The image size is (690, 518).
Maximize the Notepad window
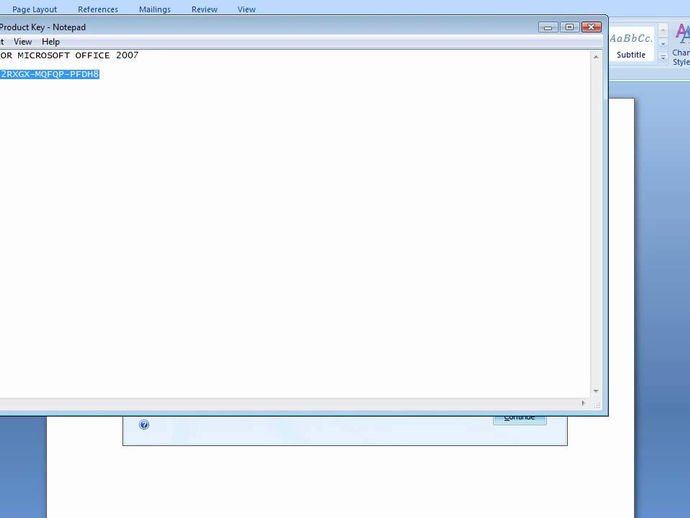[x=569, y=27]
